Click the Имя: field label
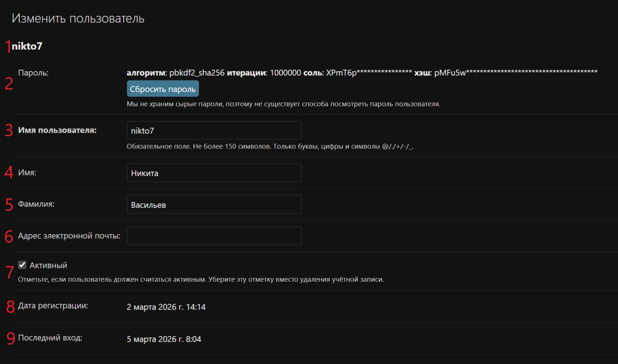 (27, 172)
